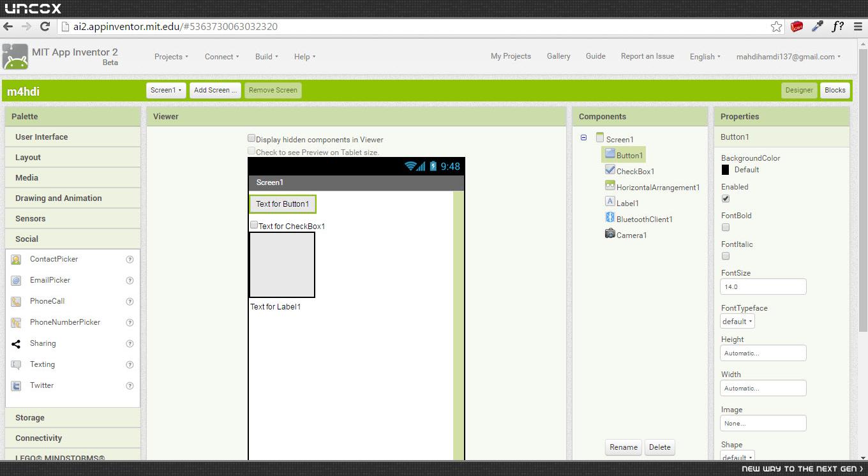This screenshot has width=868, height=476.
Task: Click the red extension icon in browser toolbar
Action: coord(797,27)
